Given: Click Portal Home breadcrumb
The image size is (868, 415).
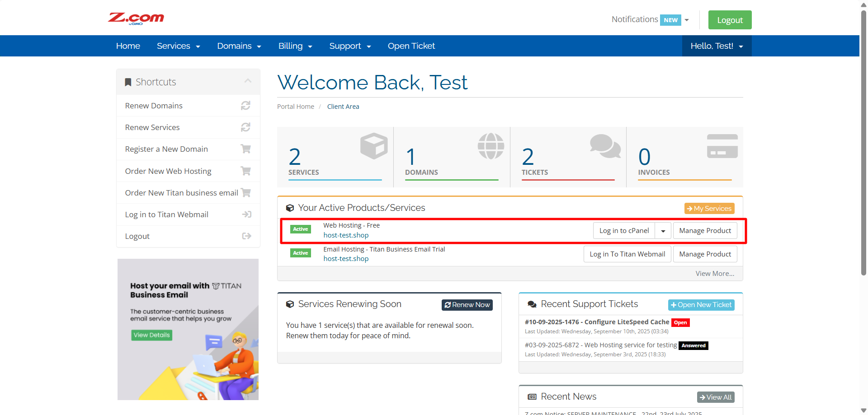Looking at the screenshot, I should (x=295, y=107).
